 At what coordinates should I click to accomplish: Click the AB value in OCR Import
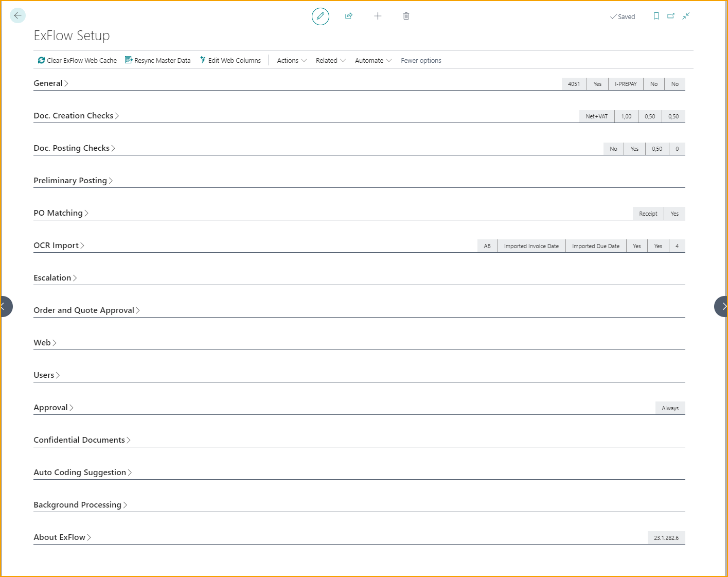(x=487, y=246)
